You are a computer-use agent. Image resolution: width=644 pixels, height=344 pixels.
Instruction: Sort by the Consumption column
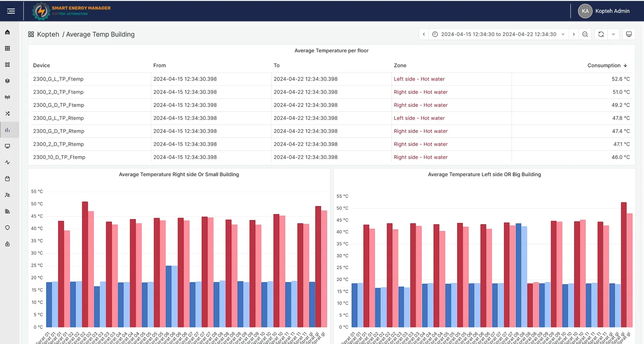click(x=607, y=65)
